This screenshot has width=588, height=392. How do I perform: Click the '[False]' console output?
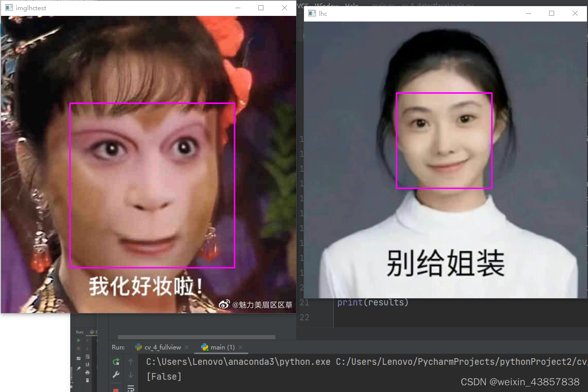coord(164,377)
